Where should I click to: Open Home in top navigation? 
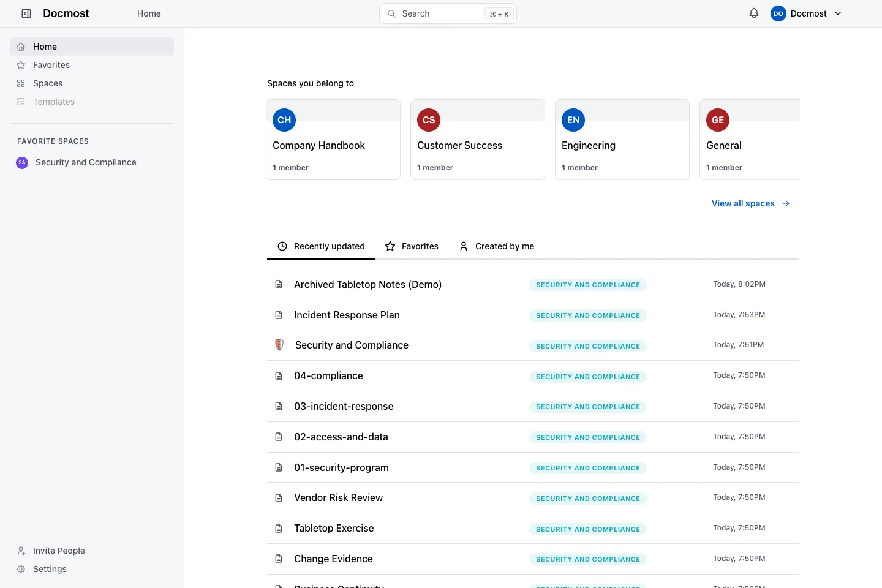point(149,13)
